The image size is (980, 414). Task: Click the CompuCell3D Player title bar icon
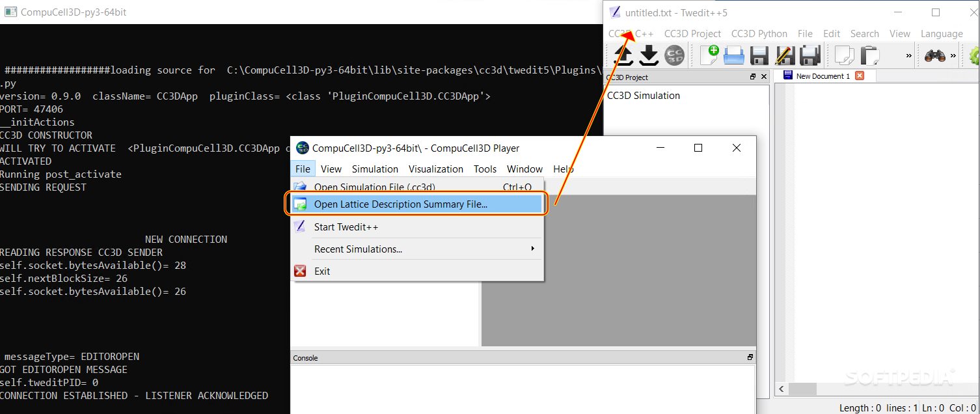(x=303, y=148)
